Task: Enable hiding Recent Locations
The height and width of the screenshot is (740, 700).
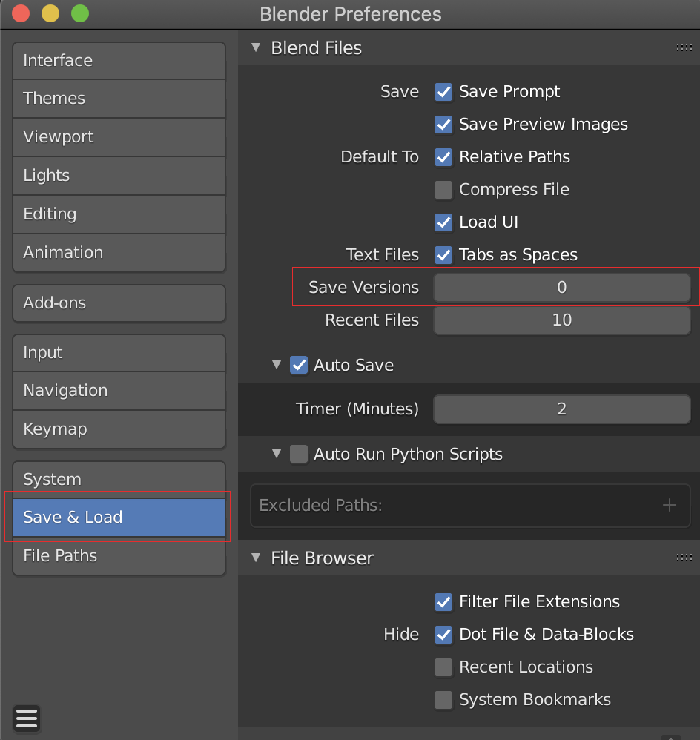Action: point(443,667)
